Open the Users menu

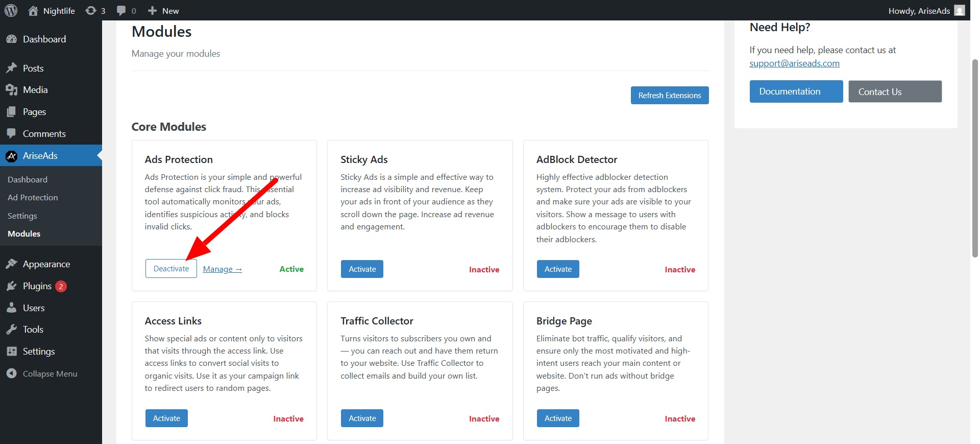click(x=34, y=308)
